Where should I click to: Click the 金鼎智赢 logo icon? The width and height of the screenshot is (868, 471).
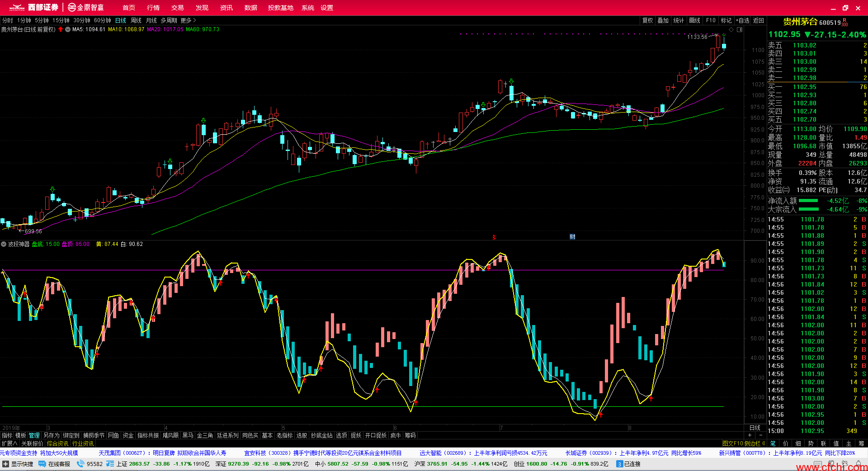coord(72,8)
